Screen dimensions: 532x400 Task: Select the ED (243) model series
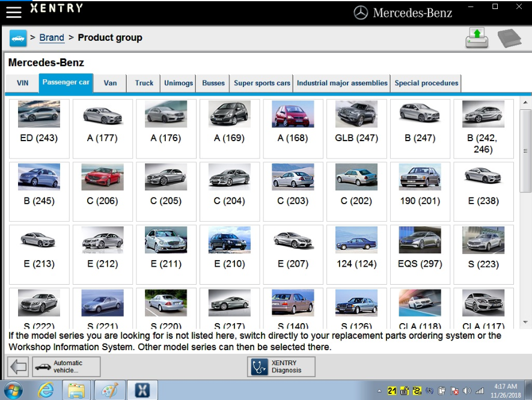(x=39, y=129)
